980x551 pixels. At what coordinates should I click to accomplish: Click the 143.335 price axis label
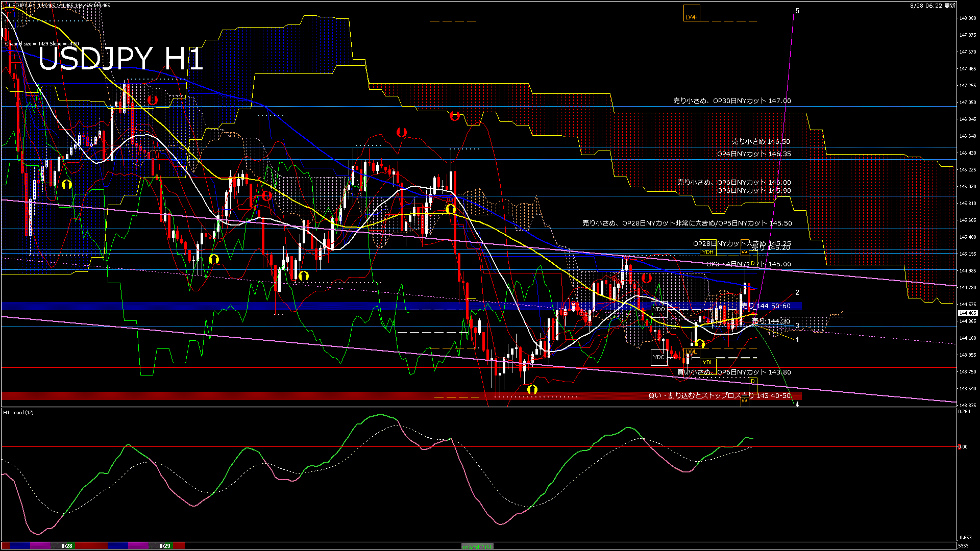tap(968, 406)
